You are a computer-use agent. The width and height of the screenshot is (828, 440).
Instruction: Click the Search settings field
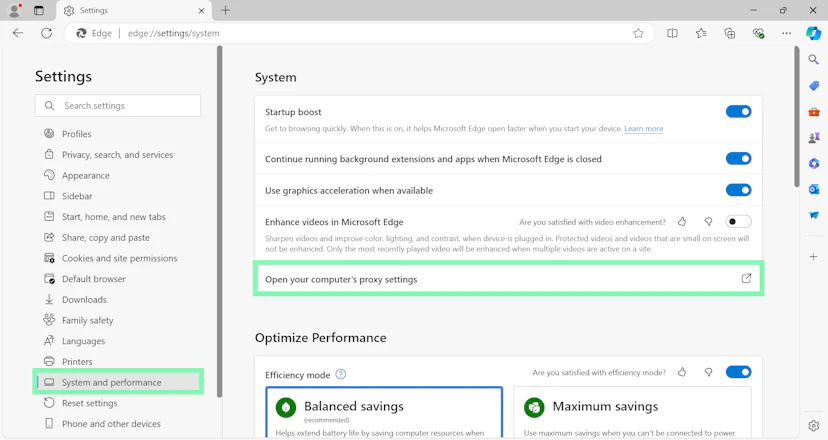(x=118, y=106)
